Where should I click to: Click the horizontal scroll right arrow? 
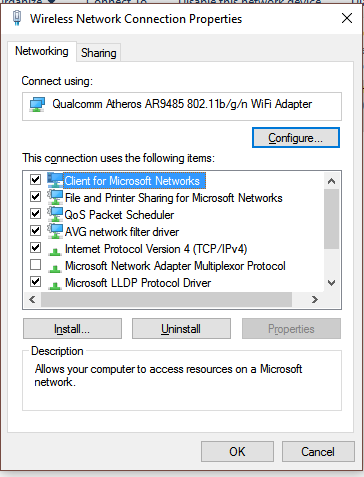coord(314,299)
